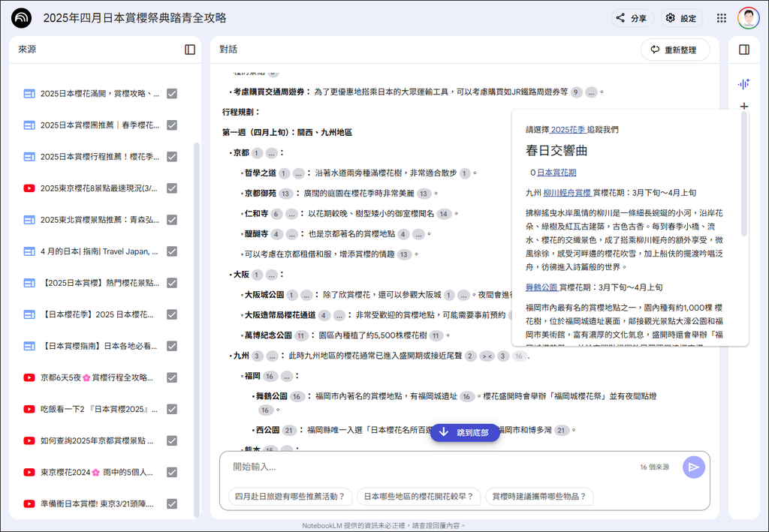Open the 舞鶴公園 link in popup

coord(541,287)
